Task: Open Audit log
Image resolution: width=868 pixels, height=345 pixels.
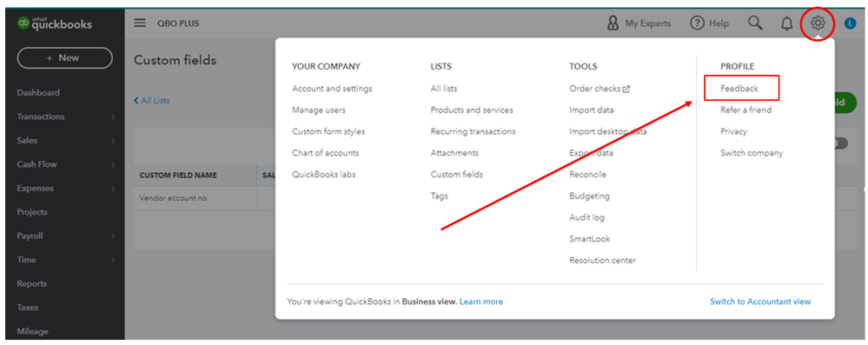Action: (x=587, y=217)
